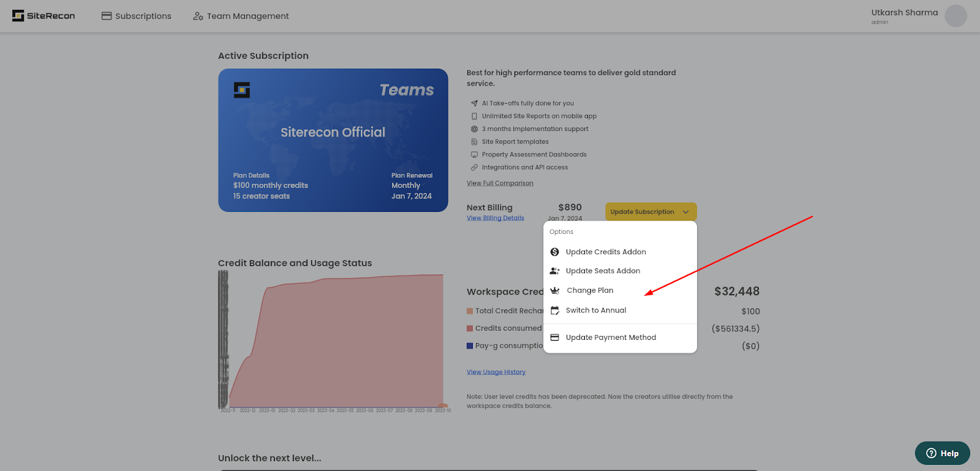The image size is (980, 471).
Task: Click the Total Credit Recharge color swatch
Action: pyautogui.click(x=470, y=311)
